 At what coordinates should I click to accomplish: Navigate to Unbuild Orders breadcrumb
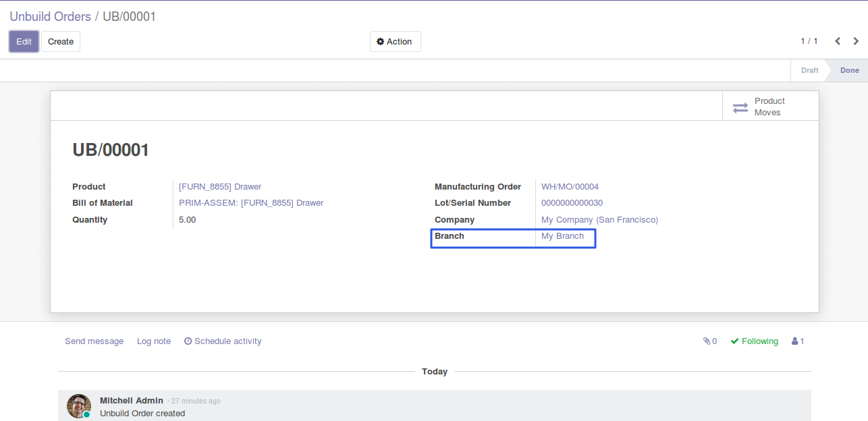coord(50,16)
